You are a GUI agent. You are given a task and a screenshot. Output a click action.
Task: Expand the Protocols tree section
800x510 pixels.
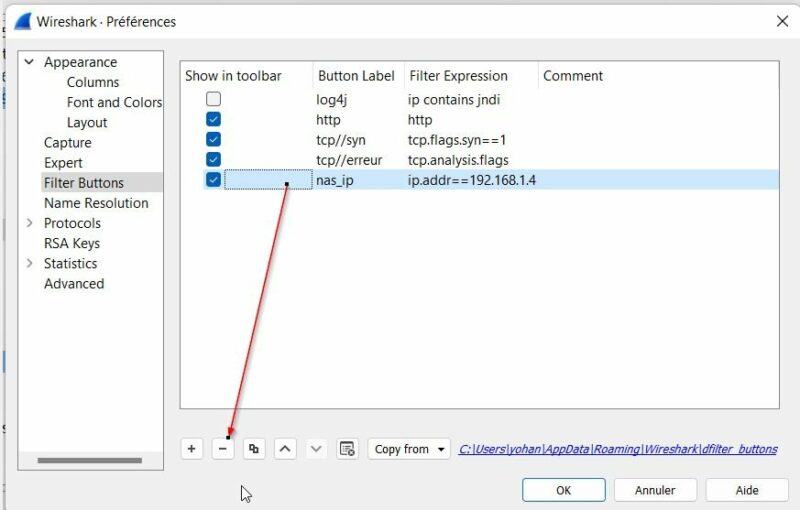click(30, 223)
